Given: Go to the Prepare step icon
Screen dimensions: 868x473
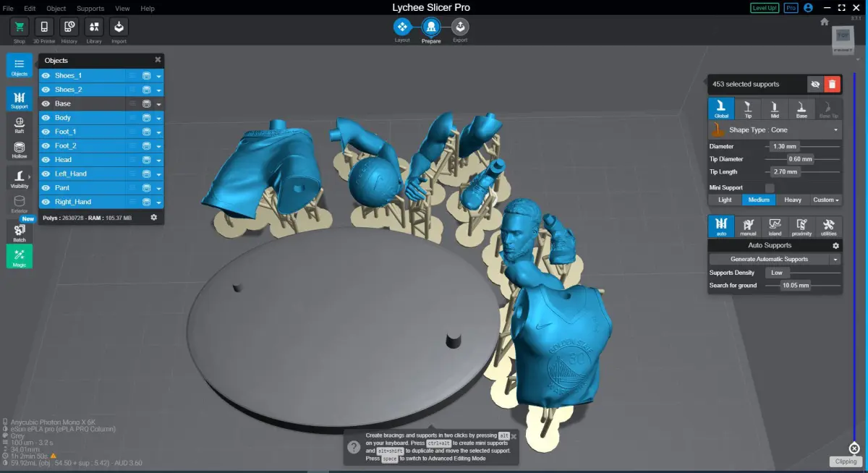Looking at the screenshot, I should (x=431, y=27).
